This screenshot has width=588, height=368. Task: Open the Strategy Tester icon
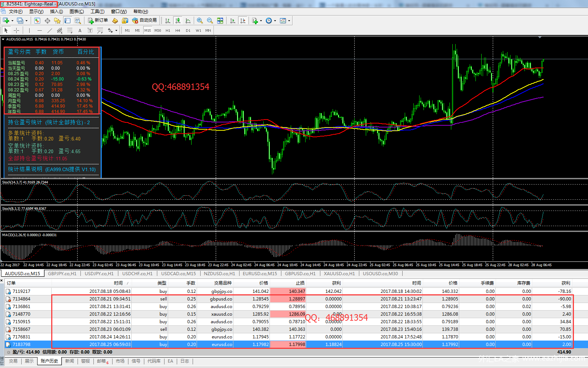click(78, 21)
